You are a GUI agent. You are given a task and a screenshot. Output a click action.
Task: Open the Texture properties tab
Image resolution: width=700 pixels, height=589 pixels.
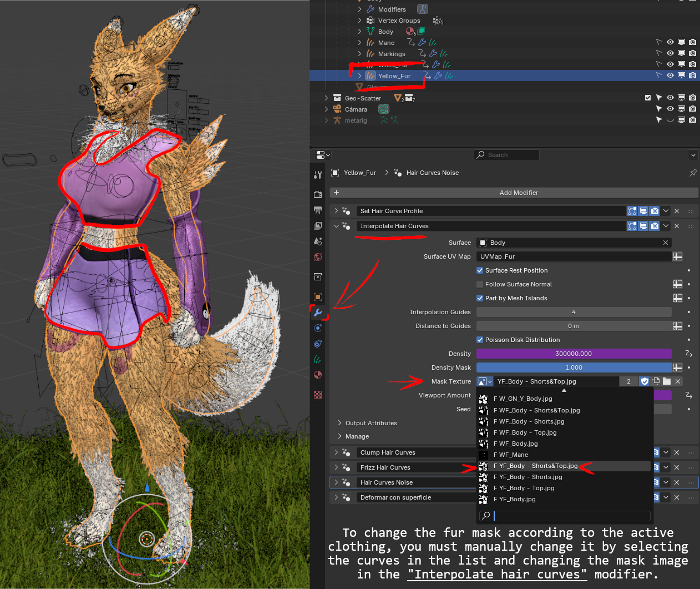(x=318, y=395)
